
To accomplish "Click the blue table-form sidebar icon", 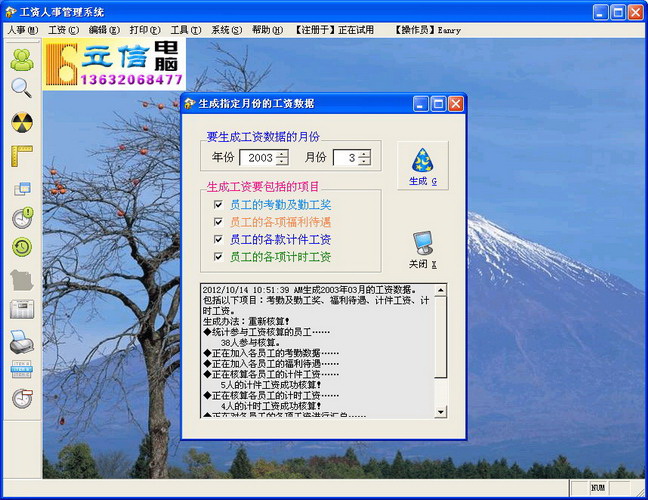I will point(21,369).
